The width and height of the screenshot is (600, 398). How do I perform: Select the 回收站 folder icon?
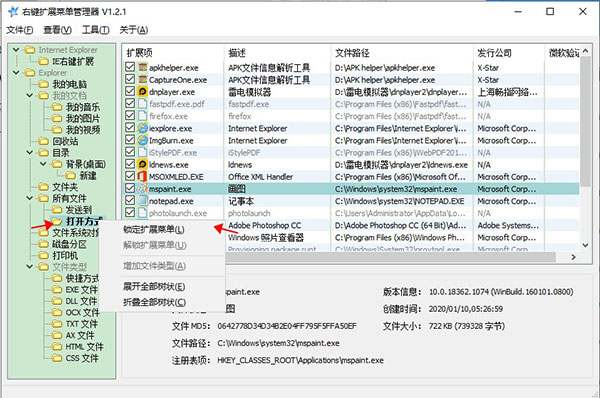coord(43,141)
